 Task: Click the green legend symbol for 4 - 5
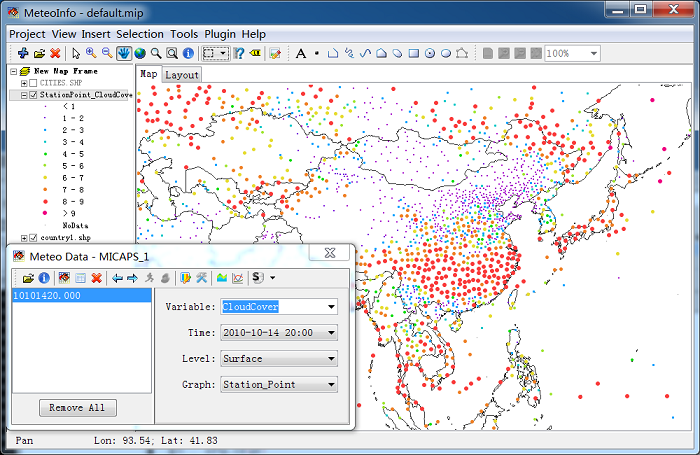(x=45, y=154)
